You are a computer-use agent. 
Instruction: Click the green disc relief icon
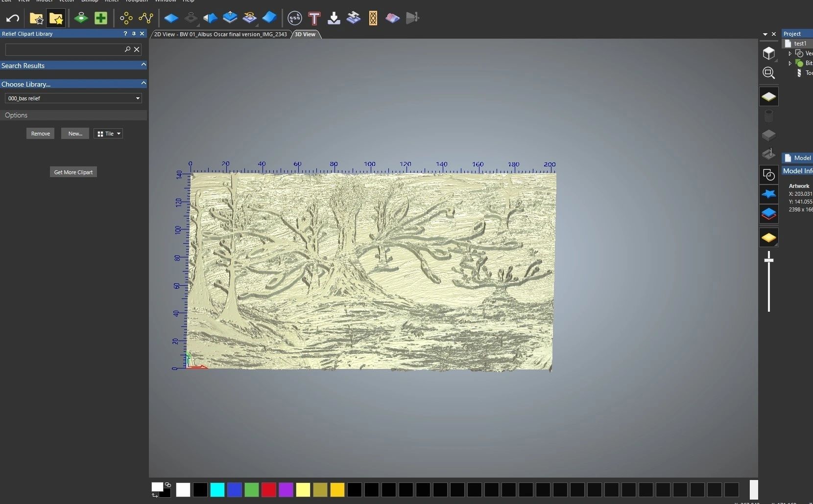tap(81, 19)
